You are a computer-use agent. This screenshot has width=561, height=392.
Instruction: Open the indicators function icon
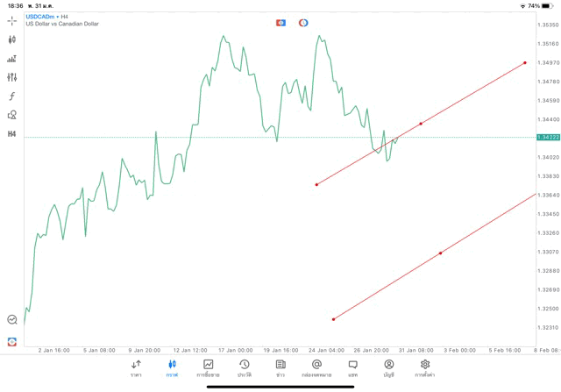point(12,96)
